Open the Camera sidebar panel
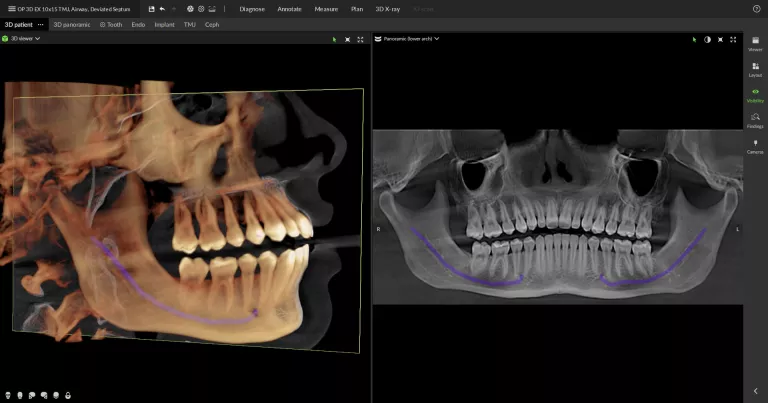 [x=755, y=146]
